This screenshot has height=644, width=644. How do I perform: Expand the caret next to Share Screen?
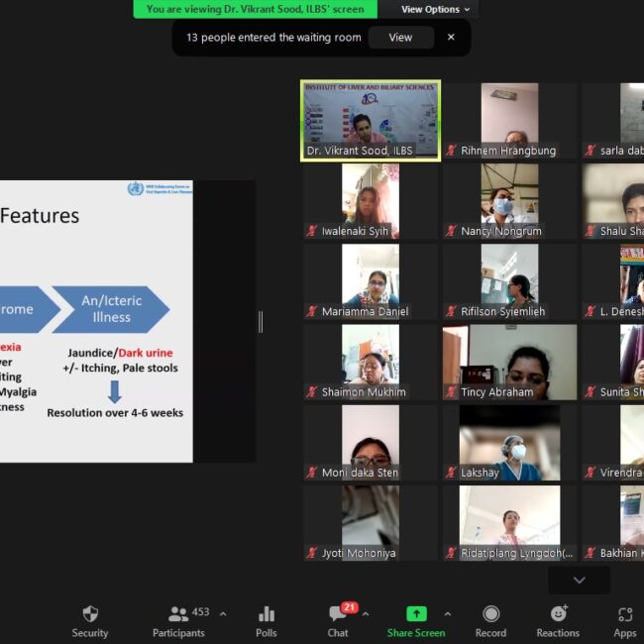pyautogui.click(x=447, y=614)
